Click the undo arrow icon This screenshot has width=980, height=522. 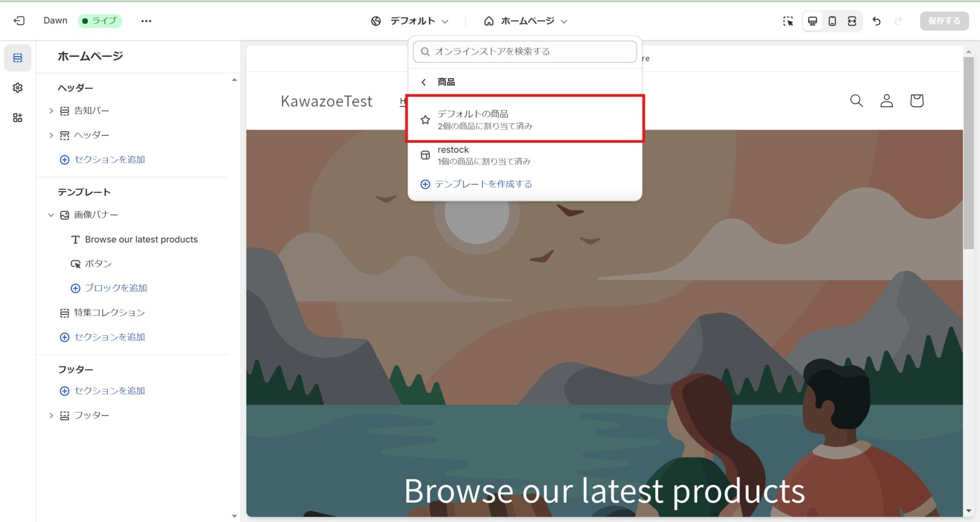(876, 21)
